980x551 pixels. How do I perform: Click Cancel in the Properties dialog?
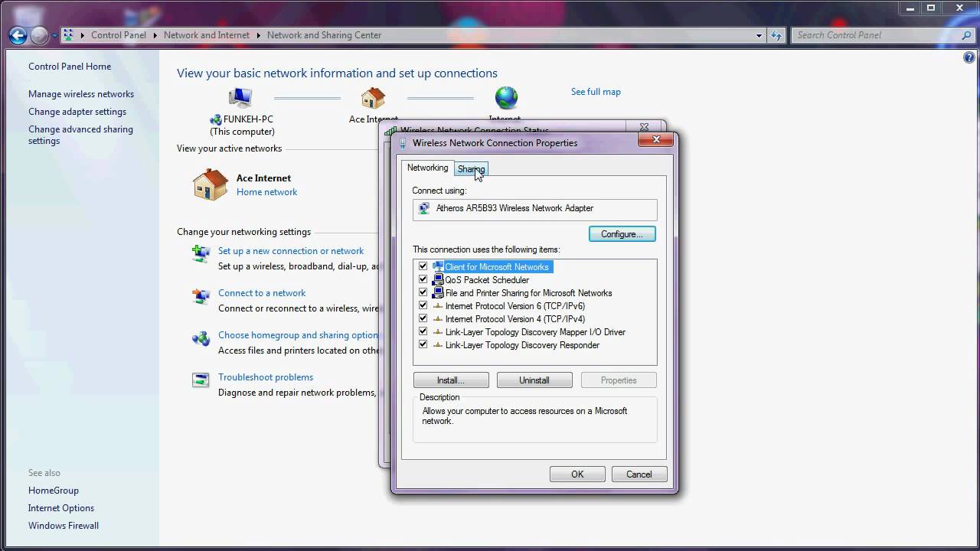(x=639, y=474)
